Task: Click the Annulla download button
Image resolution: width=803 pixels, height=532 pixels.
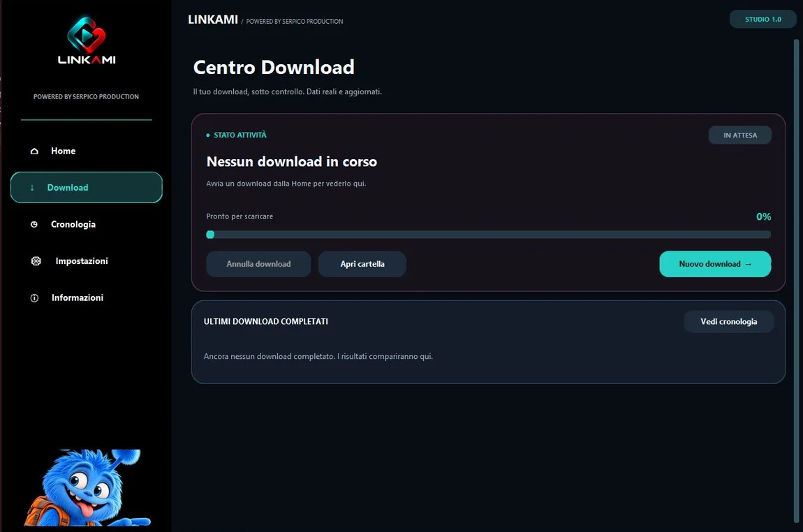Action: click(x=258, y=264)
